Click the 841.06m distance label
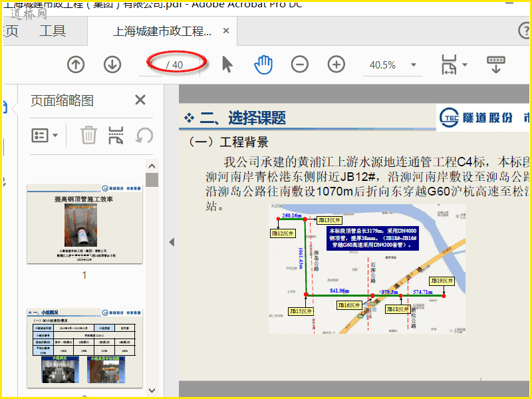Image resolution: width=532 pixels, height=399 pixels. [x=339, y=291]
